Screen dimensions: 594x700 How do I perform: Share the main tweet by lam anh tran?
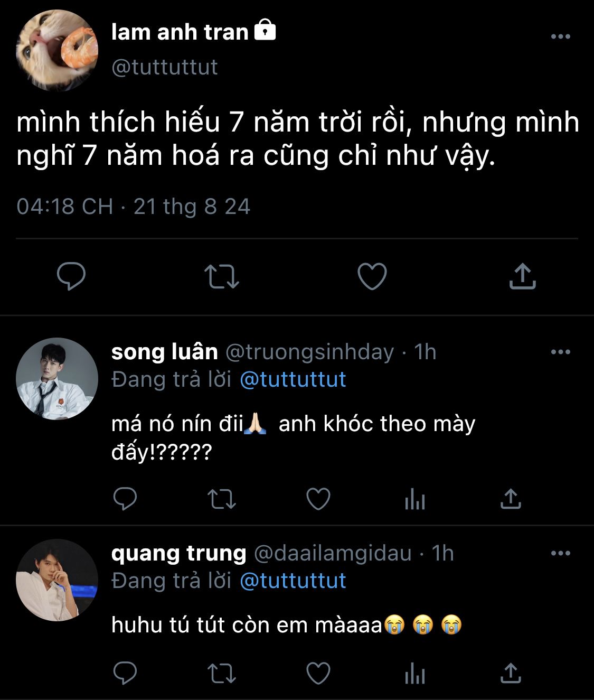522,276
